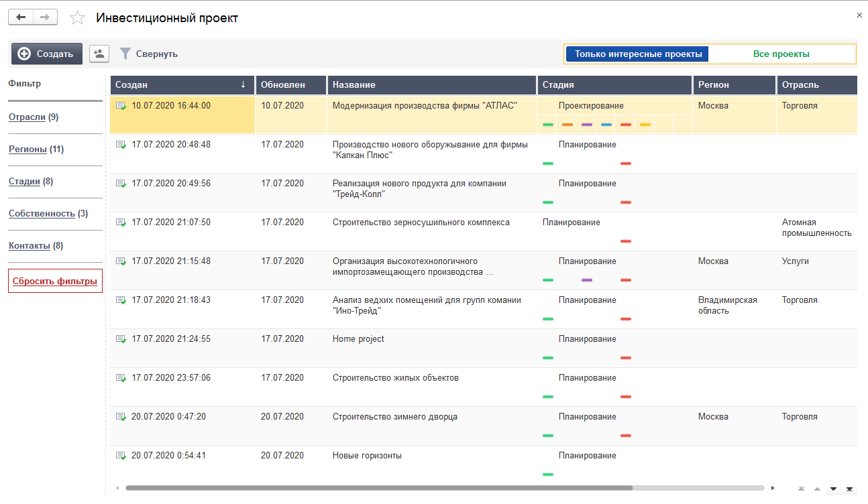Jump to the last record in the list
This screenshot has height=504, width=868.
[850, 489]
